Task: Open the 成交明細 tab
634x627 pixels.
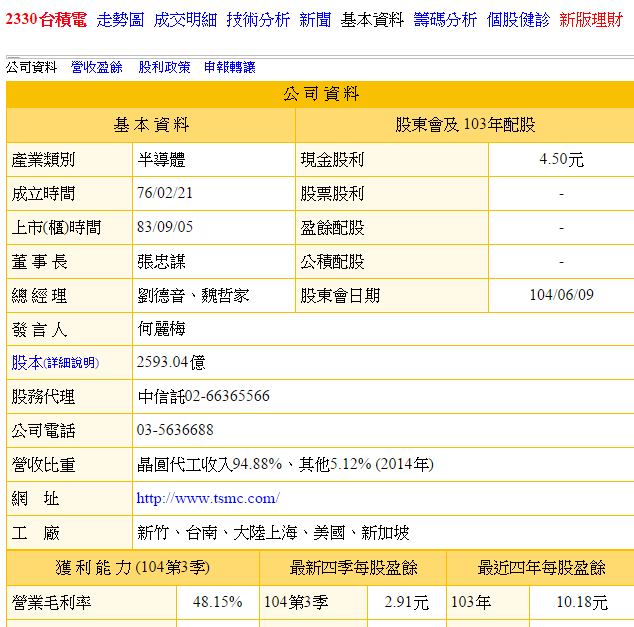Action: tap(185, 19)
